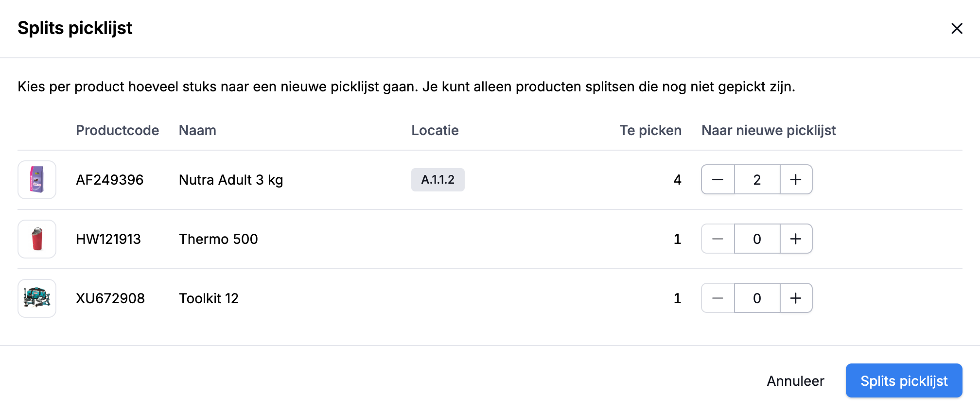
Task: Click the quantity field for Toolkit 12
Action: (x=757, y=298)
